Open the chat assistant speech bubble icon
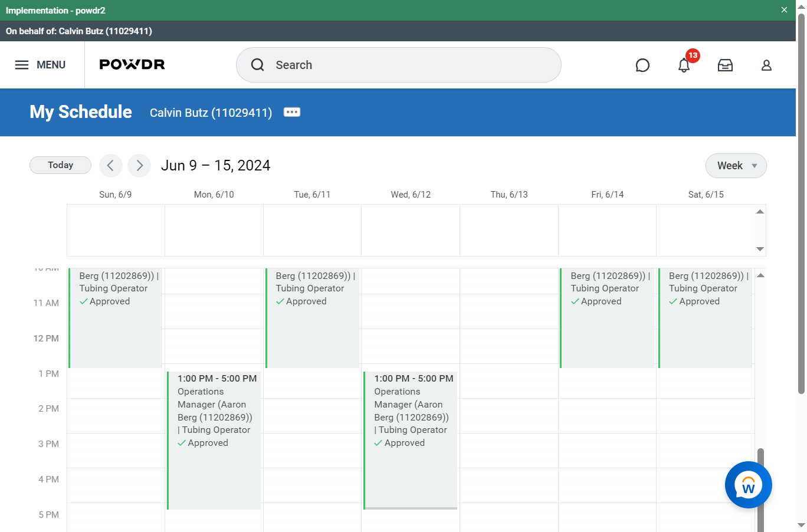This screenshot has width=807, height=532. (x=642, y=65)
